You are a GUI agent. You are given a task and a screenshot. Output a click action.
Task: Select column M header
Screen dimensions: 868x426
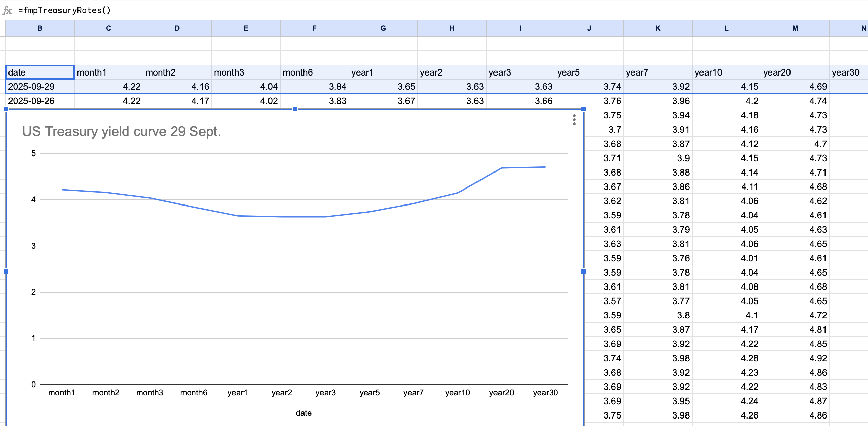click(x=795, y=28)
